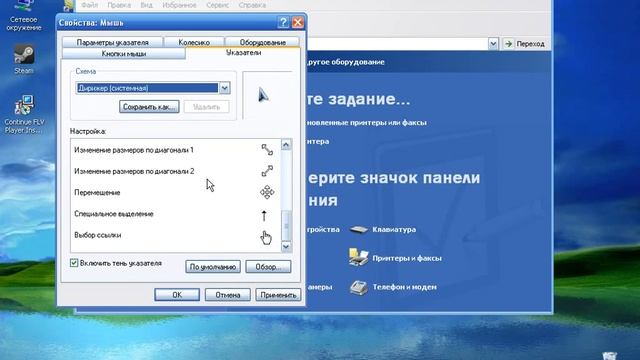
Task: Open the Сервис menu
Action: click(217, 5)
